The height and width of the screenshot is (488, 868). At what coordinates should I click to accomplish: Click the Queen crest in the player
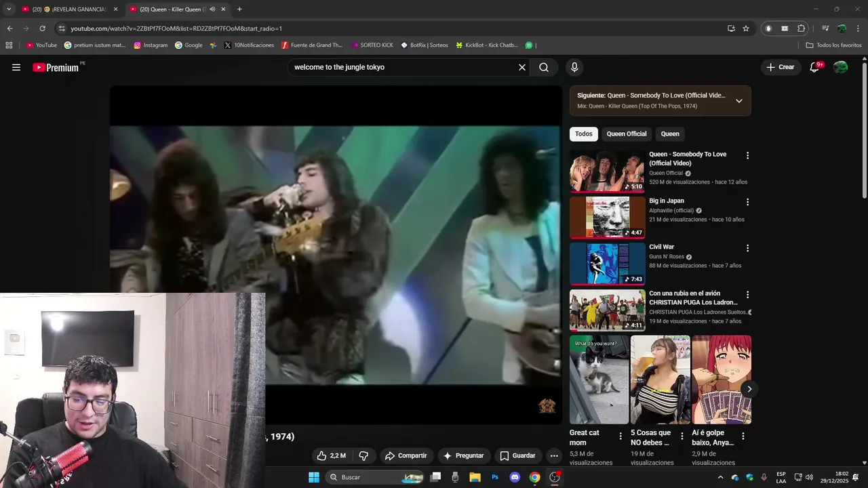(x=547, y=406)
